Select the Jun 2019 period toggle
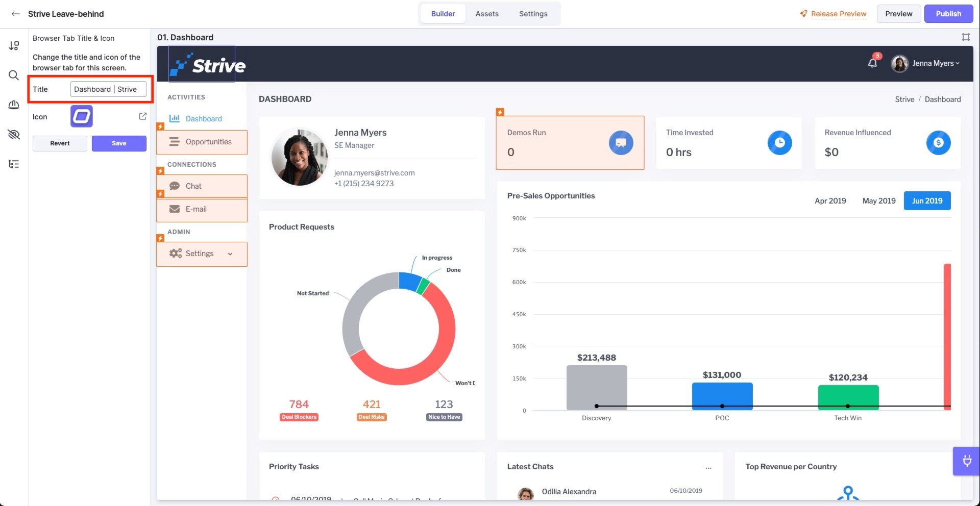 927,200
